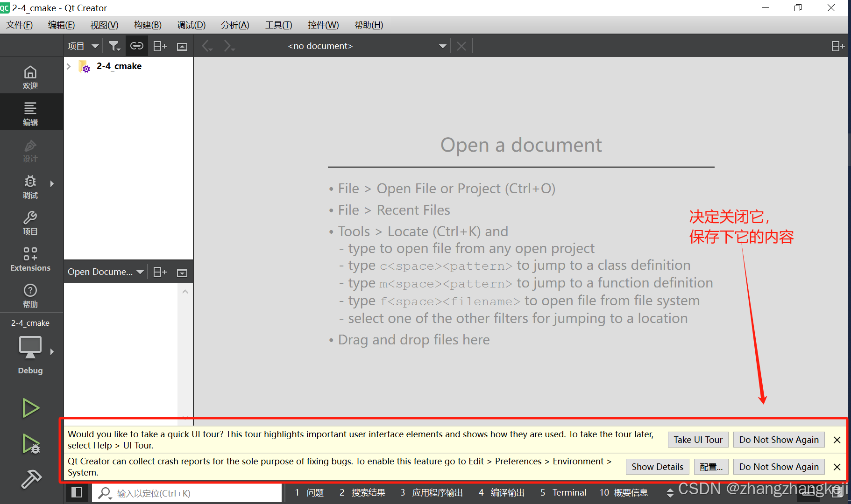Open the 项目 view dropdown
Screen dimensions: 851x504
pos(83,46)
